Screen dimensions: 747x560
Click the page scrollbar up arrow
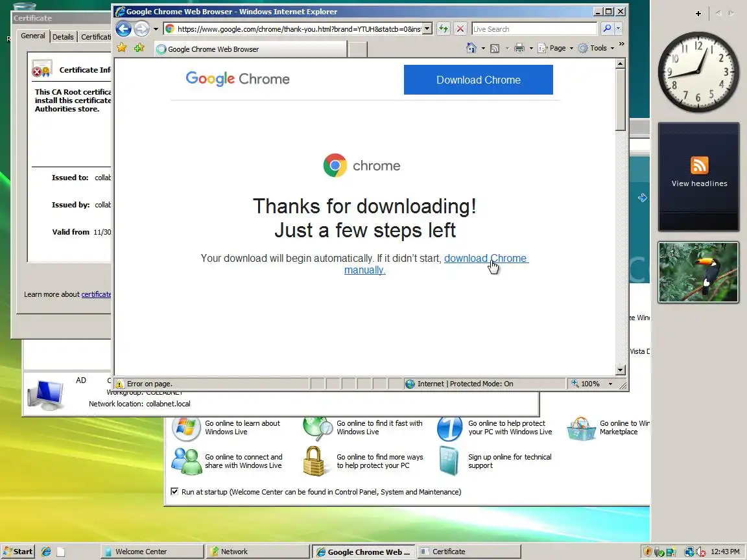point(621,64)
